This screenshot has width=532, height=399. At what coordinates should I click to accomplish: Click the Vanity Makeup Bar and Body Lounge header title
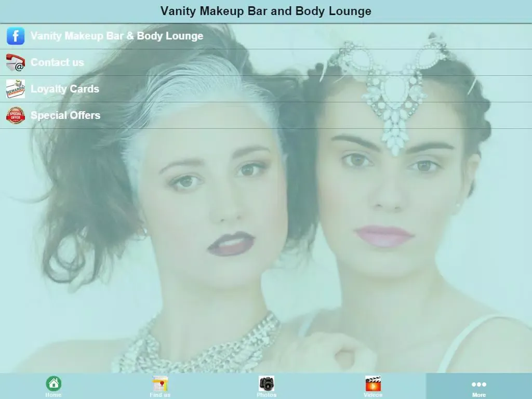click(266, 11)
